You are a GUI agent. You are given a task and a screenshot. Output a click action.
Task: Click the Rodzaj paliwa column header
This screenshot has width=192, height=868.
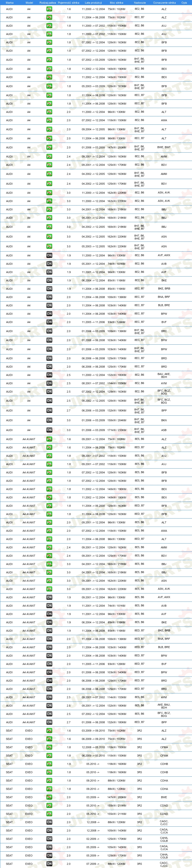pos(48,3)
